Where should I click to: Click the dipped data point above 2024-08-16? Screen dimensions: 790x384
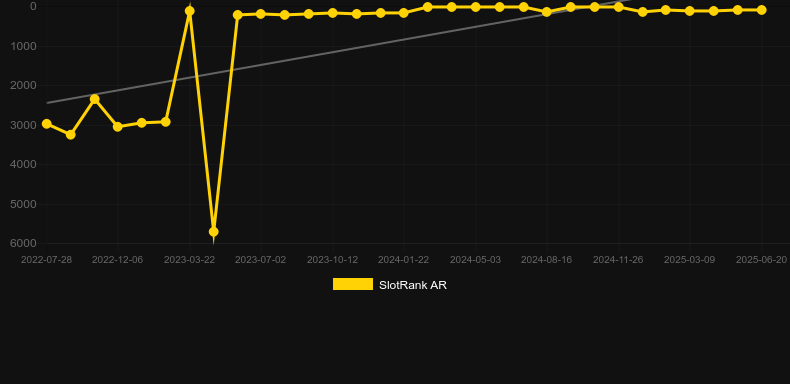tap(547, 12)
